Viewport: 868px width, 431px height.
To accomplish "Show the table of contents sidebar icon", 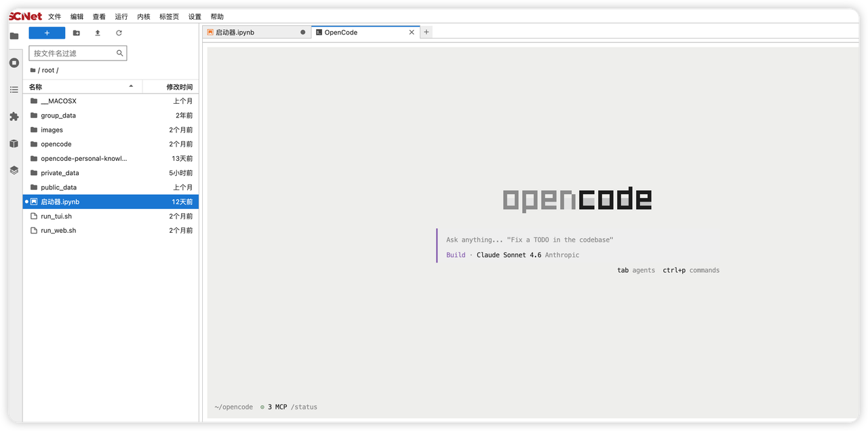I will 14,90.
